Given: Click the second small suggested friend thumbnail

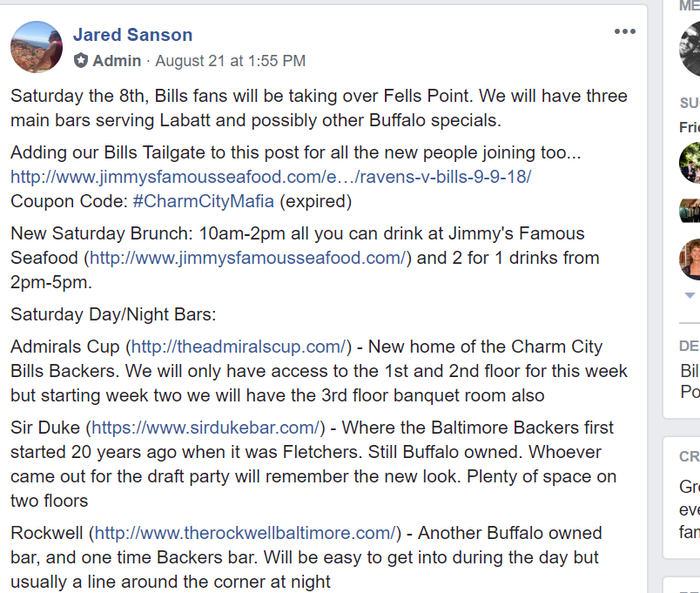Looking at the screenshot, I should (690, 211).
